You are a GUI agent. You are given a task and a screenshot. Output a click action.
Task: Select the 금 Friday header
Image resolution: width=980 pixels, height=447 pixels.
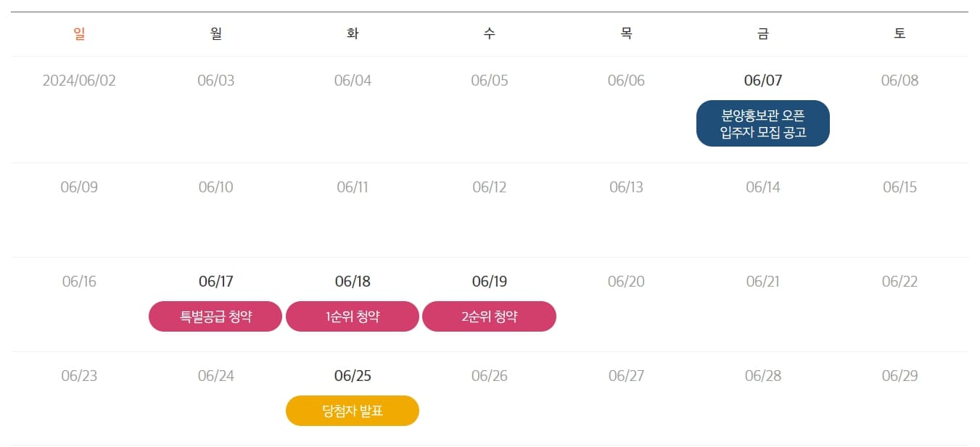763,33
